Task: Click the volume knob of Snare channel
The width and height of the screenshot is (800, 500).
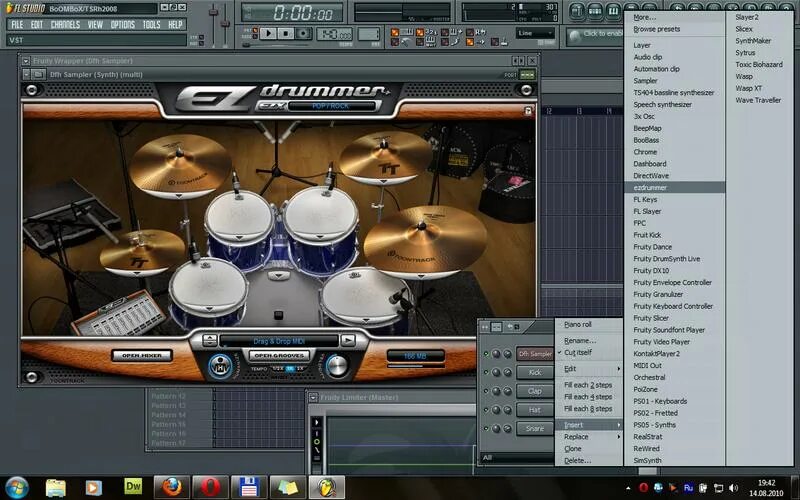Action: click(x=507, y=429)
